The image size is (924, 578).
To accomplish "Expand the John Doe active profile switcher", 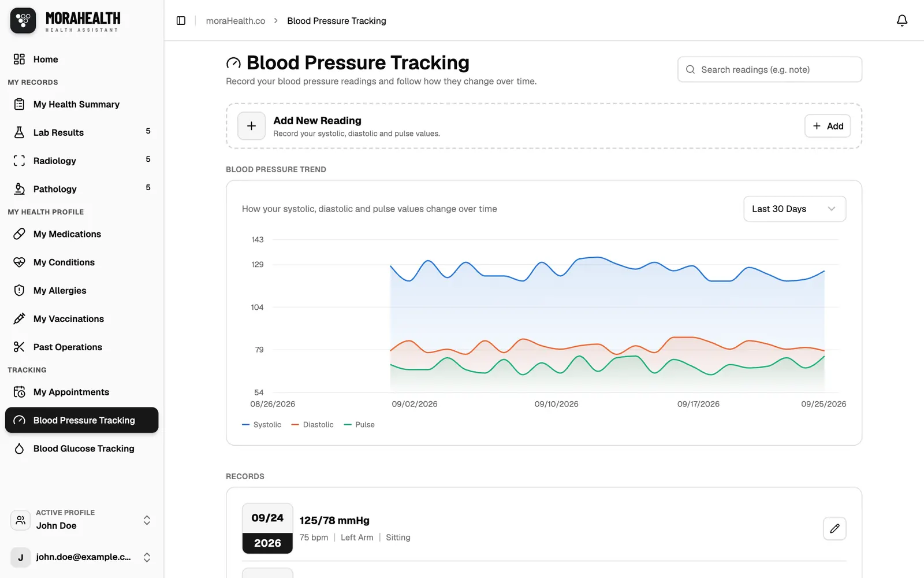I will [147, 520].
